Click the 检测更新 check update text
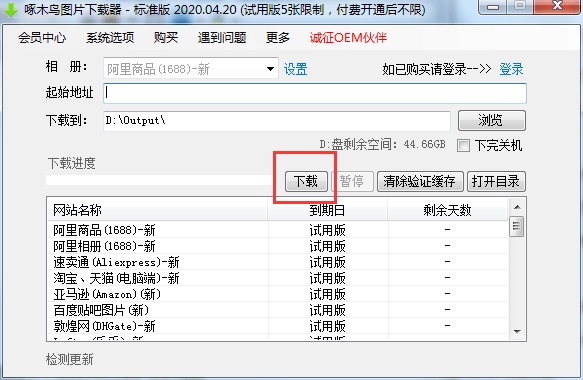Image resolution: width=583 pixels, height=380 pixels. [70, 359]
